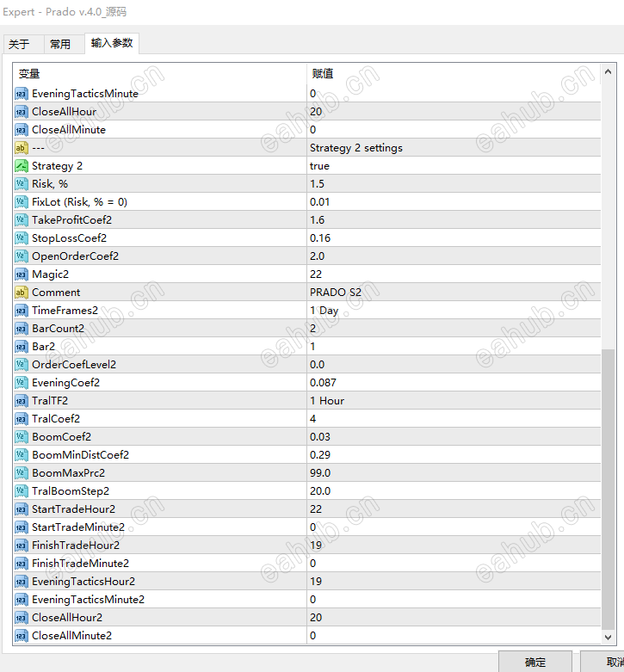Click the boolean icon next to Strategy 2
Screen dimensions: 624x672
point(22,166)
